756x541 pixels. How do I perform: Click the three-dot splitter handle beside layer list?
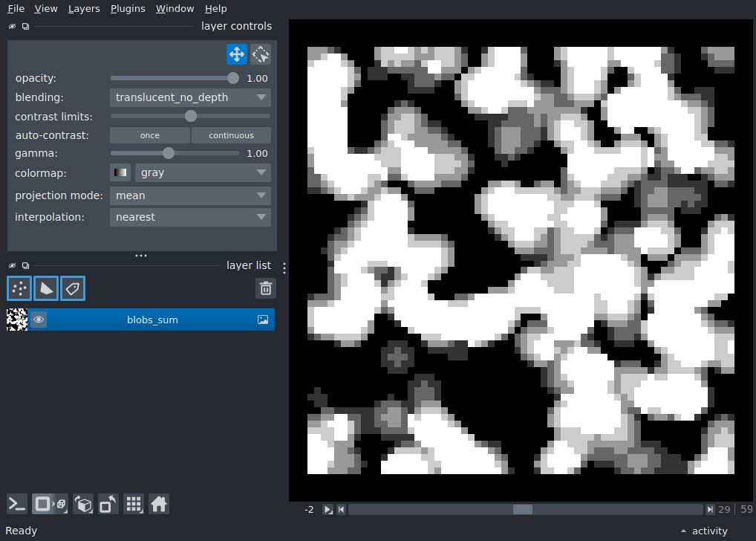pos(284,268)
